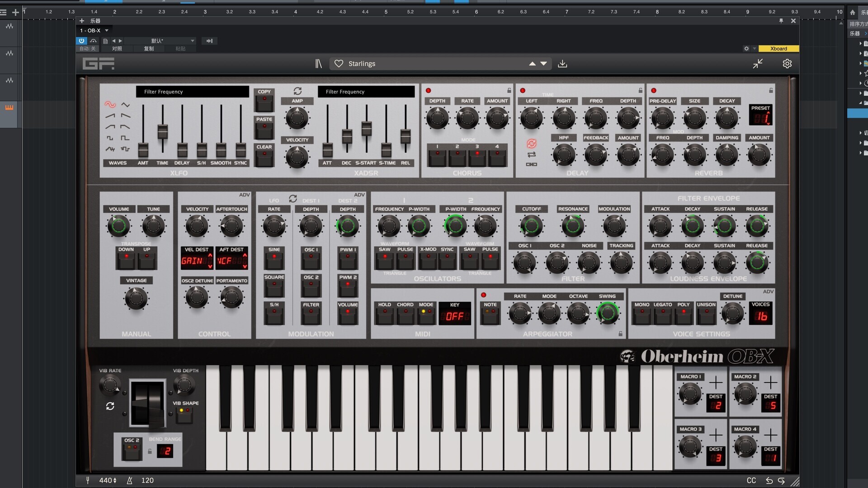Toggle the reverb section lock icon
This screenshot has width=868, height=488.
click(x=771, y=90)
